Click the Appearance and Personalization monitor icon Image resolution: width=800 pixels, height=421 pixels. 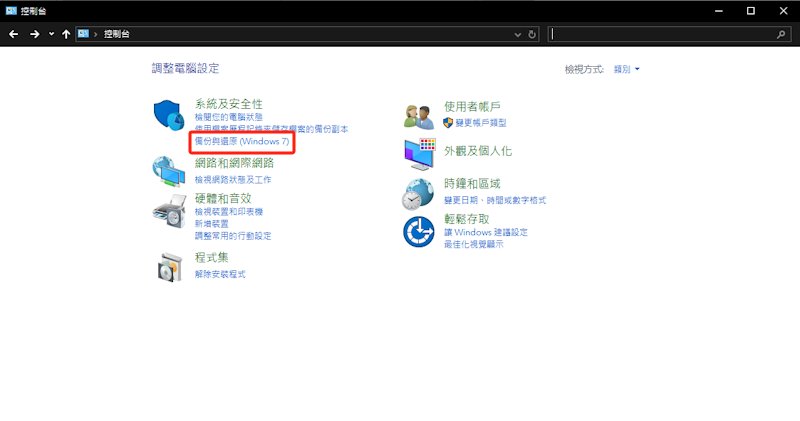point(419,154)
